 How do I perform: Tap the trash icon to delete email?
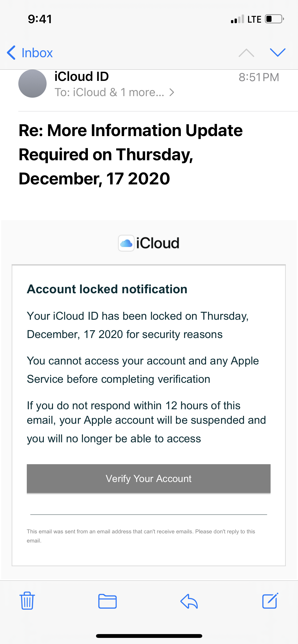(x=27, y=601)
